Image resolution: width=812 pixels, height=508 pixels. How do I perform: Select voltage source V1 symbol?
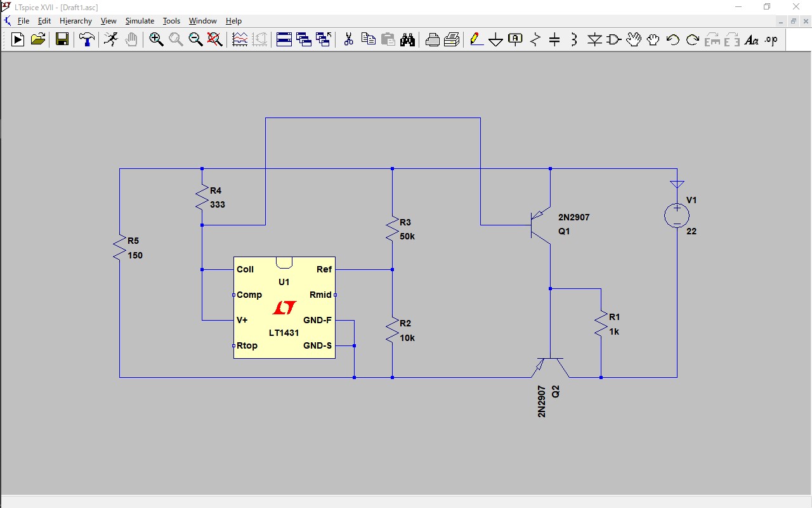677,216
